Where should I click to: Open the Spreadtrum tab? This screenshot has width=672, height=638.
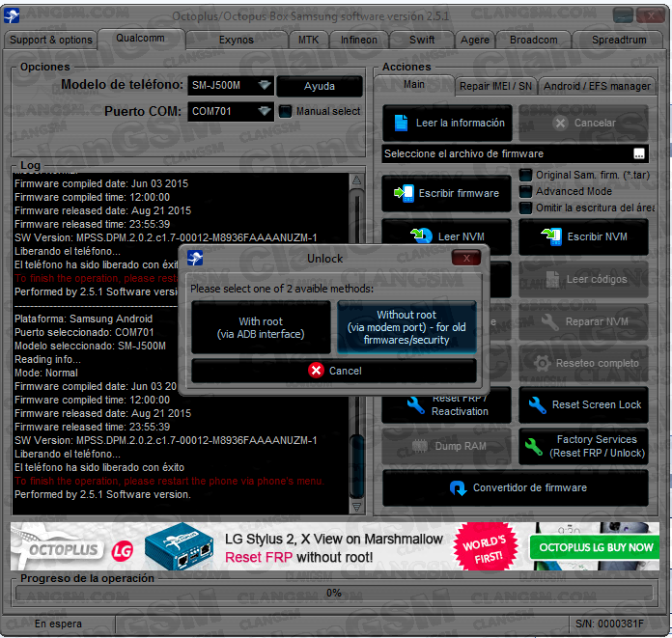pos(619,40)
